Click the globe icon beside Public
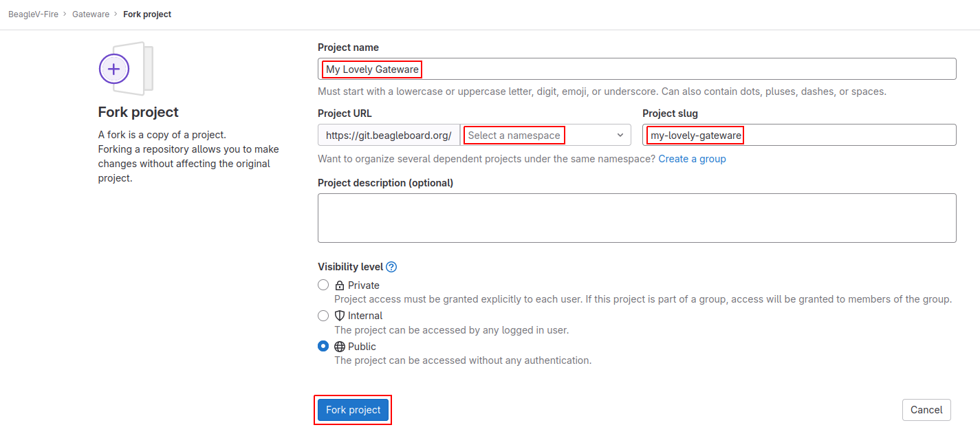 click(340, 347)
